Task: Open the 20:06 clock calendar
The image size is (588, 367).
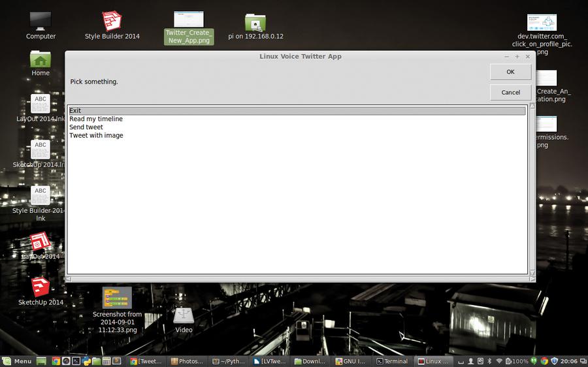Action: pos(569,361)
